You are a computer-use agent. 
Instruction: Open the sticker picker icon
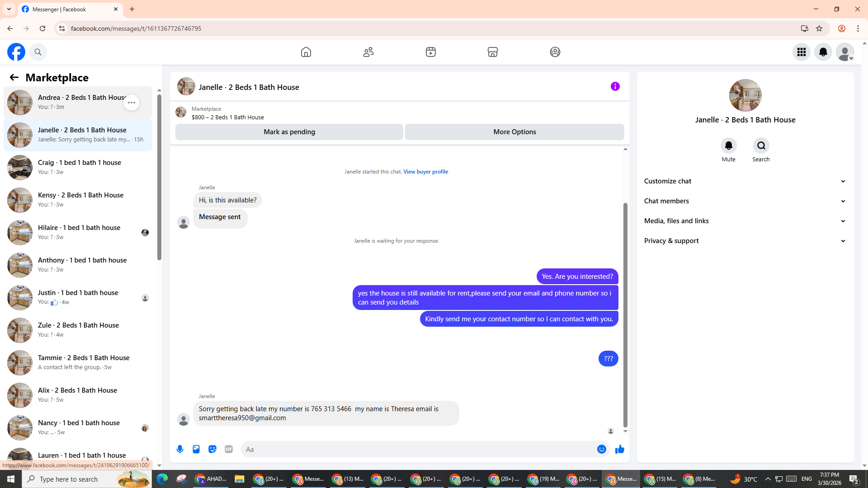(x=212, y=449)
